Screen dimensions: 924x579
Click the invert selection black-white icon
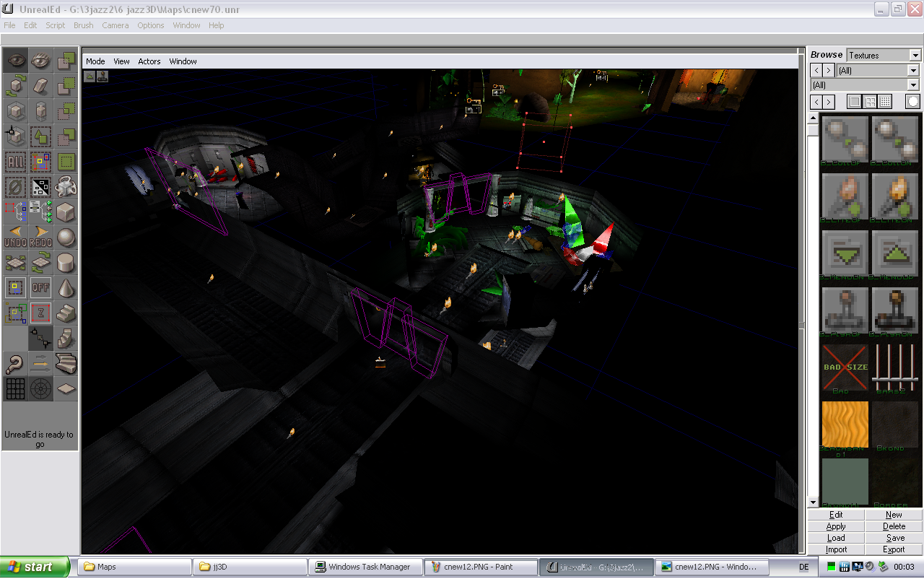coord(41,187)
